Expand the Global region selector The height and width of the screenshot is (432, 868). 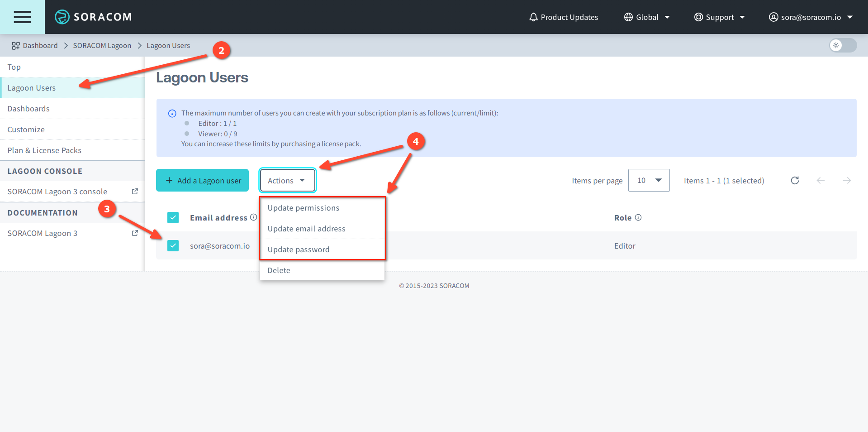point(647,17)
